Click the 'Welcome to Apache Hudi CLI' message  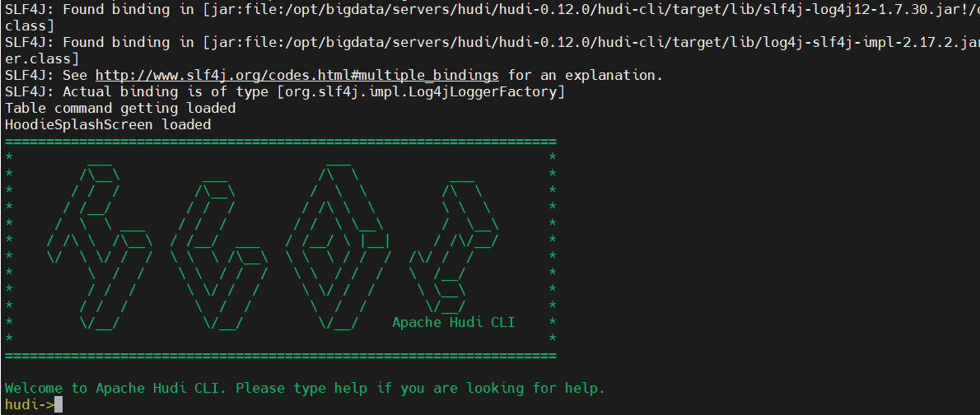(x=305, y=388)
